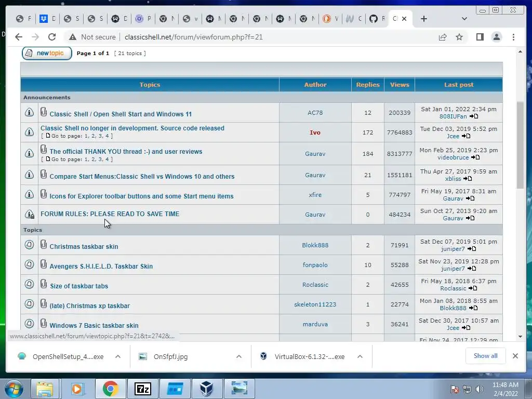Open Windows Start orb

14,389
